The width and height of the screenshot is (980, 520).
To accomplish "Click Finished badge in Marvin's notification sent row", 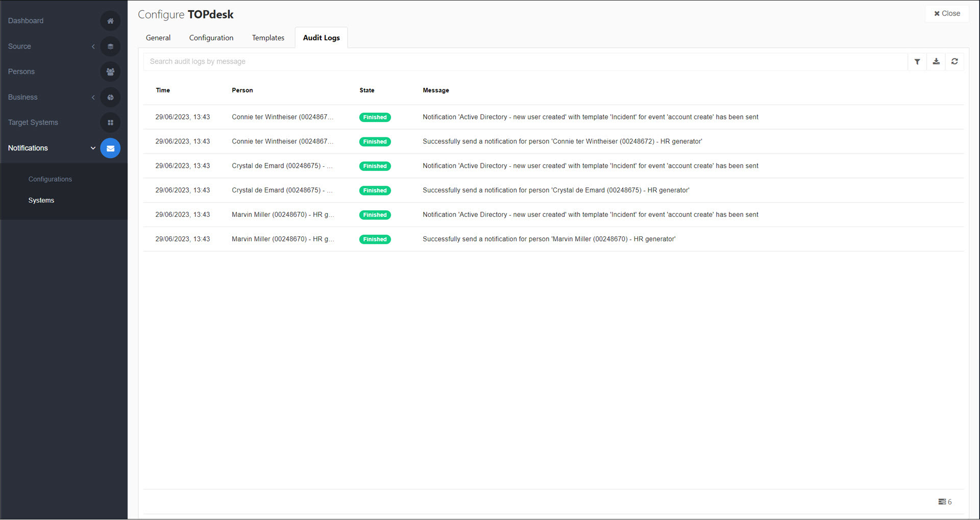I will click(375, 215).
